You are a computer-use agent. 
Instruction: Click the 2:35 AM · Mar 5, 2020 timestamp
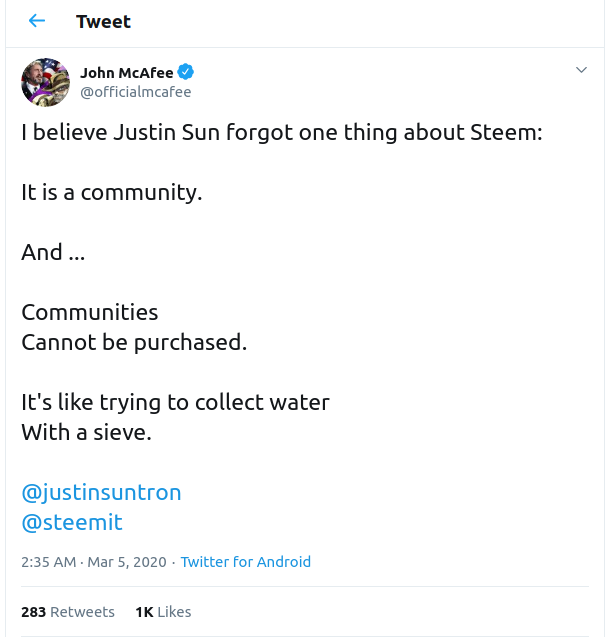tap(96, 562)
